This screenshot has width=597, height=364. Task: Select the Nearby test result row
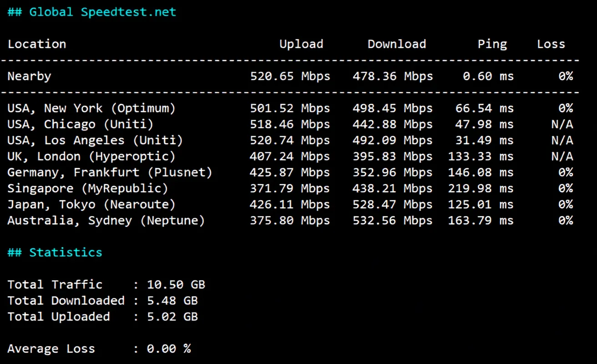pyautogui.click(x=29, y=76)
